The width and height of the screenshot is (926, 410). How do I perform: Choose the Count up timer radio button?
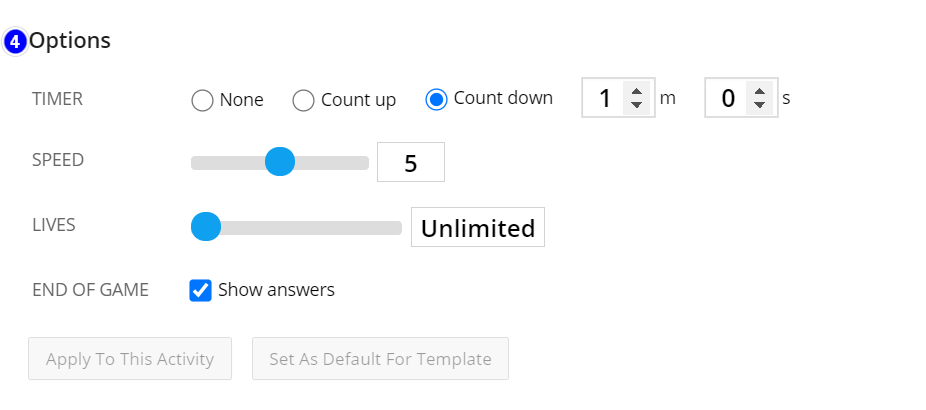click(x=303, y=100)
